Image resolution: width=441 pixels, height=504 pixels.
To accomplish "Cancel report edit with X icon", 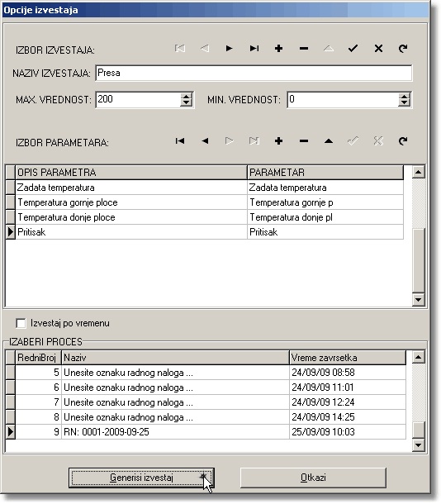I will click(378, 49).
